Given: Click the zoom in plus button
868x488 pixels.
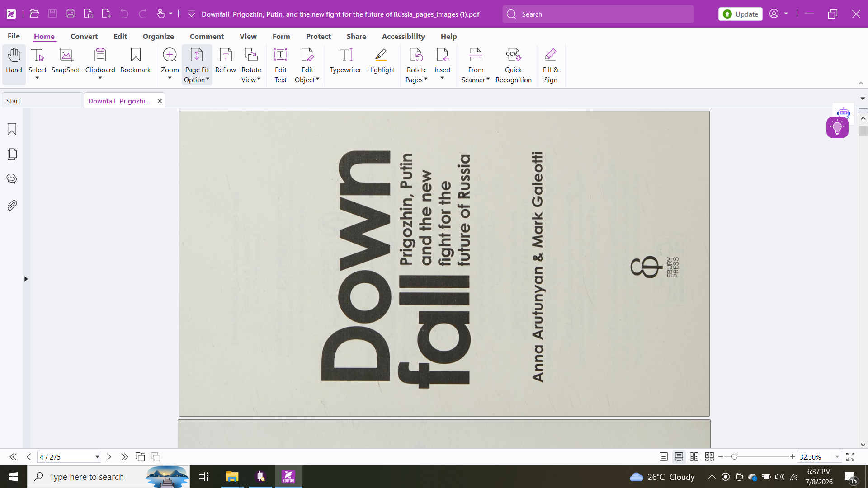Looking at the screenshot, I should coord(793,457).
